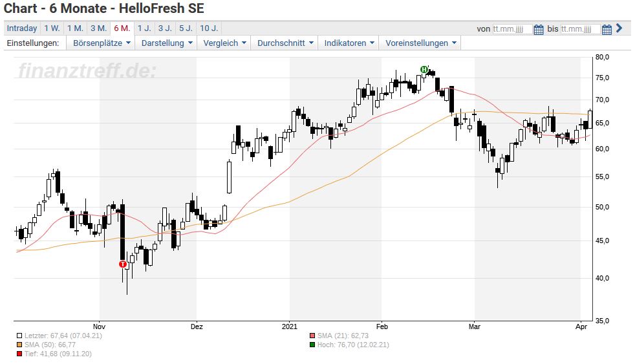635x364 pixels.
Task: Click the green Hoch legend swatch
Action: 312,345
